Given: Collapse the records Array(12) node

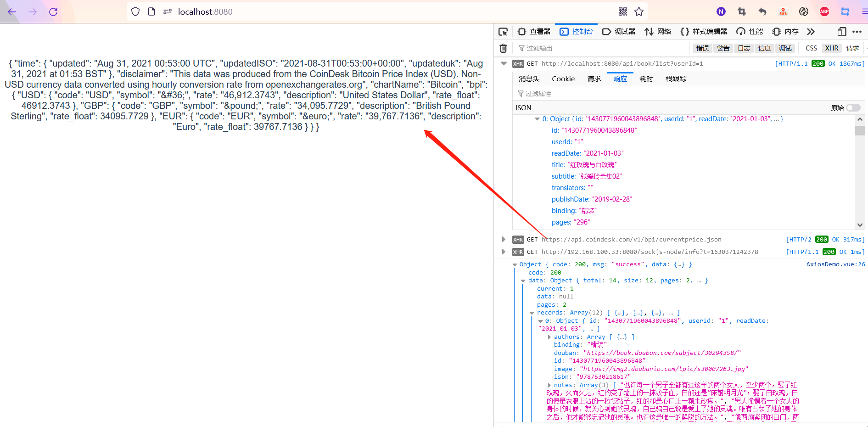Looking at the screenshot, I should click(532, 313).
